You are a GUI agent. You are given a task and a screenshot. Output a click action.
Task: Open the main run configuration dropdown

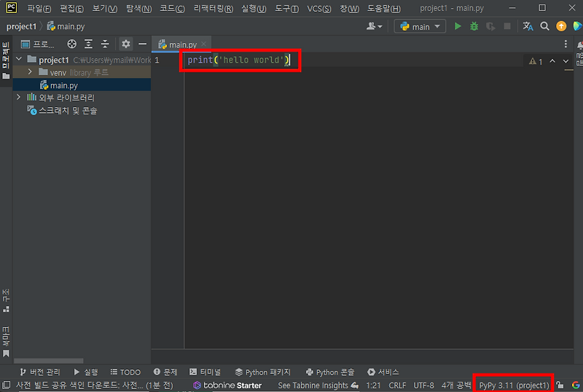click(420, 26)
